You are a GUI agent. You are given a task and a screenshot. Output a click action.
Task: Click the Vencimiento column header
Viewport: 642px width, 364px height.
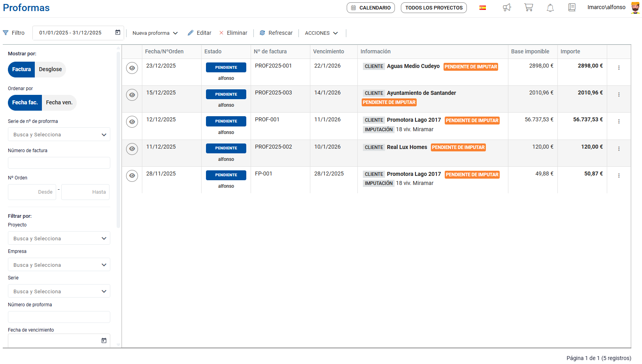[329, 51]
